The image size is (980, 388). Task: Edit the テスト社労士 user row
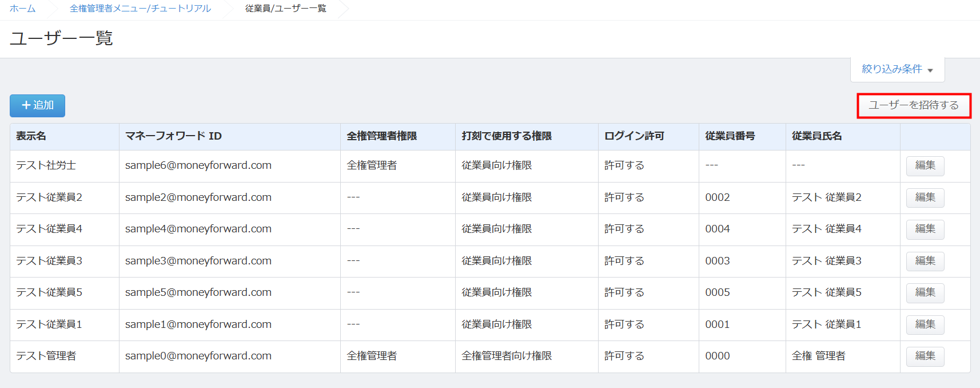click(x=925, y=165)
